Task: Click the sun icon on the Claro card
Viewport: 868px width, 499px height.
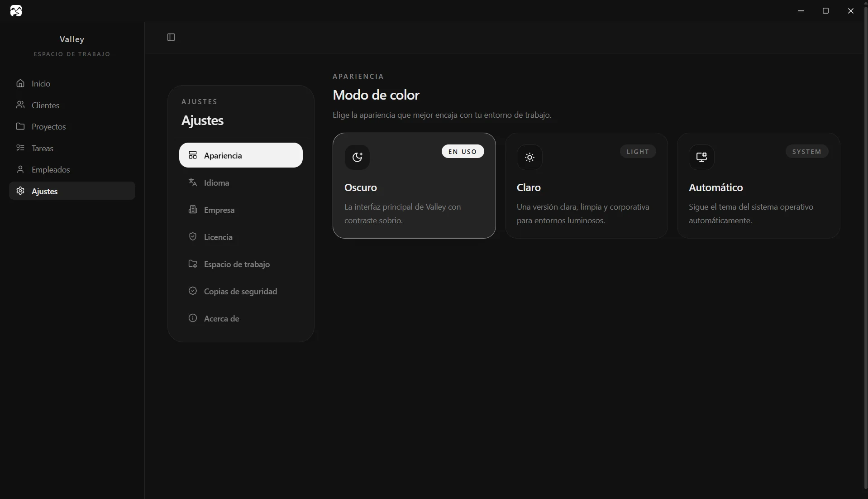Action: (530, 157)
